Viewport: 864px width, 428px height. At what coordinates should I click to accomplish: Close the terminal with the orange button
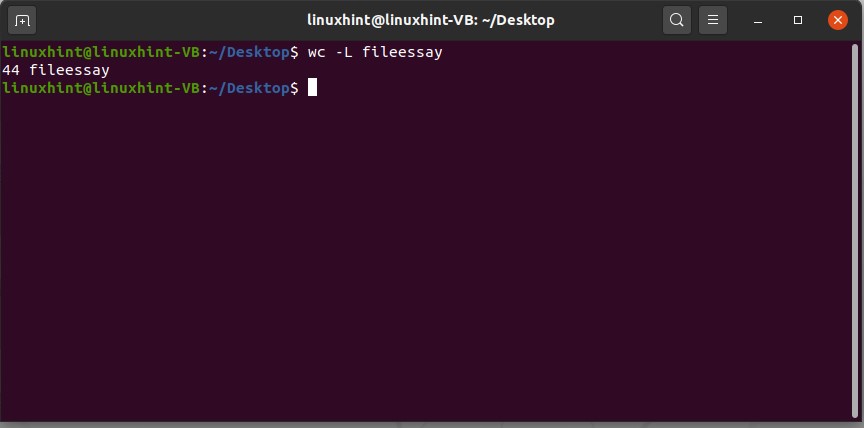point(838,20)
